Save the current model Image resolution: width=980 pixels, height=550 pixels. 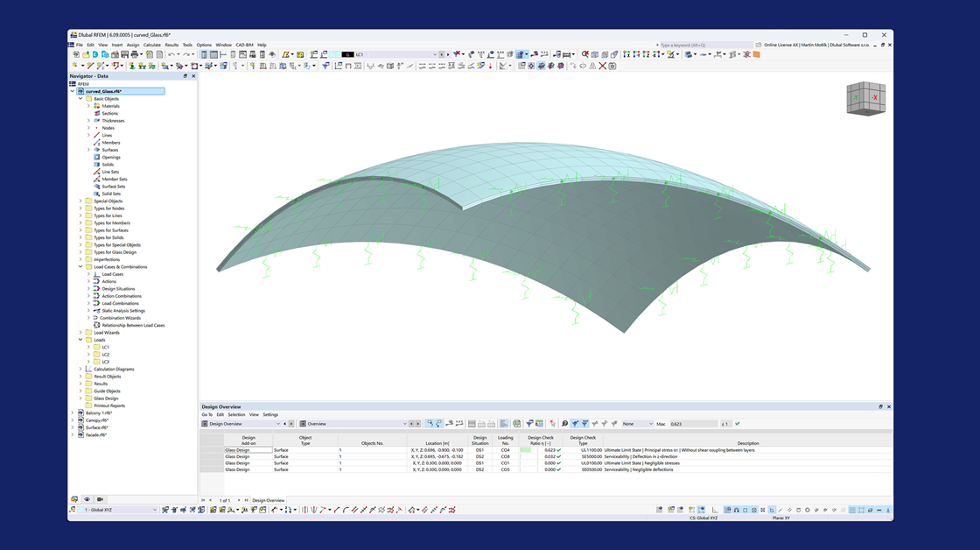pos(124,53)
